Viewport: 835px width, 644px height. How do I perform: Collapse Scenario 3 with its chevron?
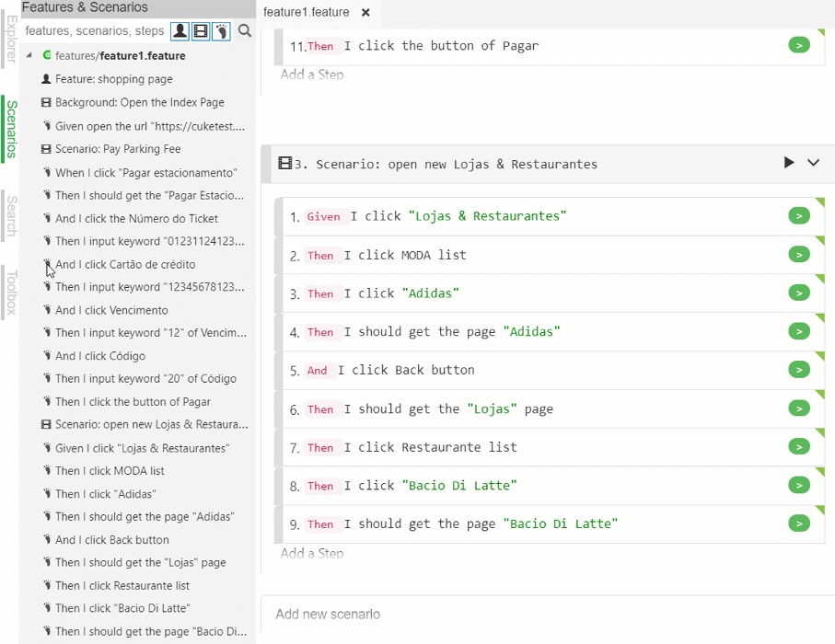pyautogui.click(x=812, y=162)
